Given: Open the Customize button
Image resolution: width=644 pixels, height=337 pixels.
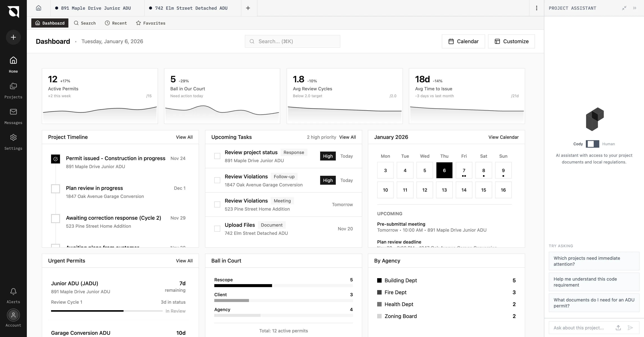Looking at the screenshot, I should tap(512, 41).
